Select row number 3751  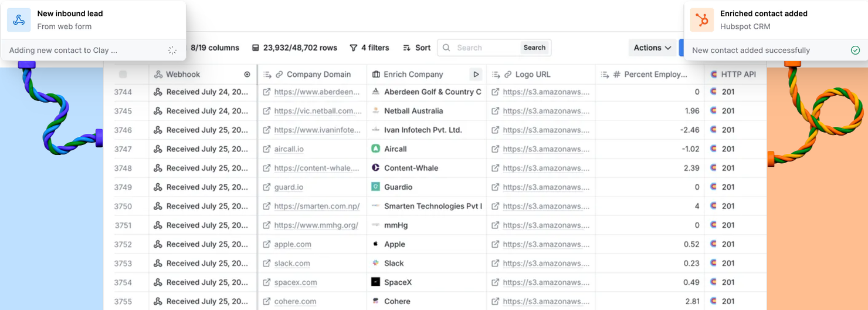[123, 225]
